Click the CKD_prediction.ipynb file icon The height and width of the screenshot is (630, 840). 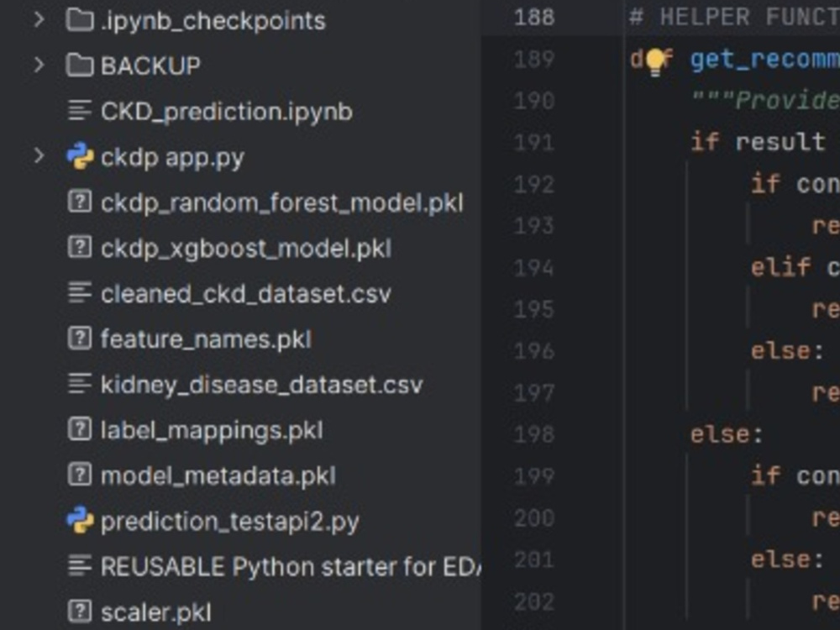pos(80,111)
